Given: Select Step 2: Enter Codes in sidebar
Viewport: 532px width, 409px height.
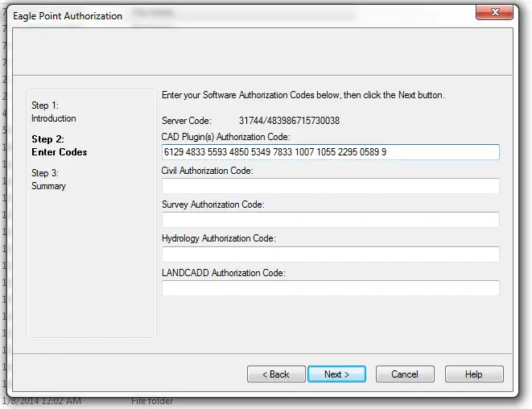Looking at the screenshot, I should [60, 145].
